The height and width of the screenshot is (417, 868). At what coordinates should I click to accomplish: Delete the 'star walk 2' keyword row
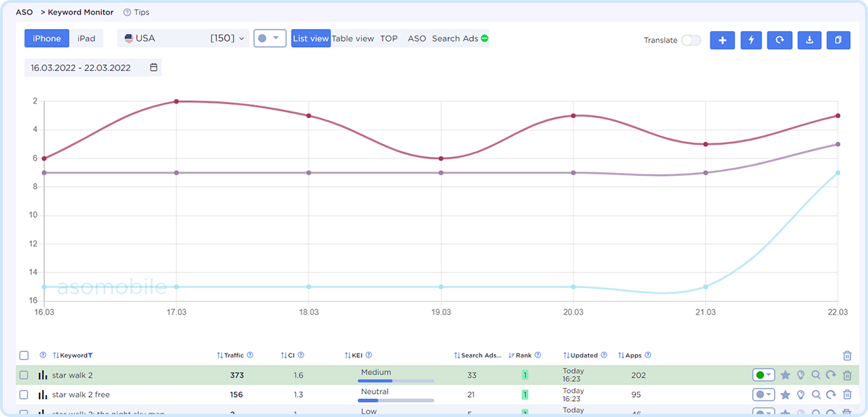pyautogui.click(x=847, y=375)
